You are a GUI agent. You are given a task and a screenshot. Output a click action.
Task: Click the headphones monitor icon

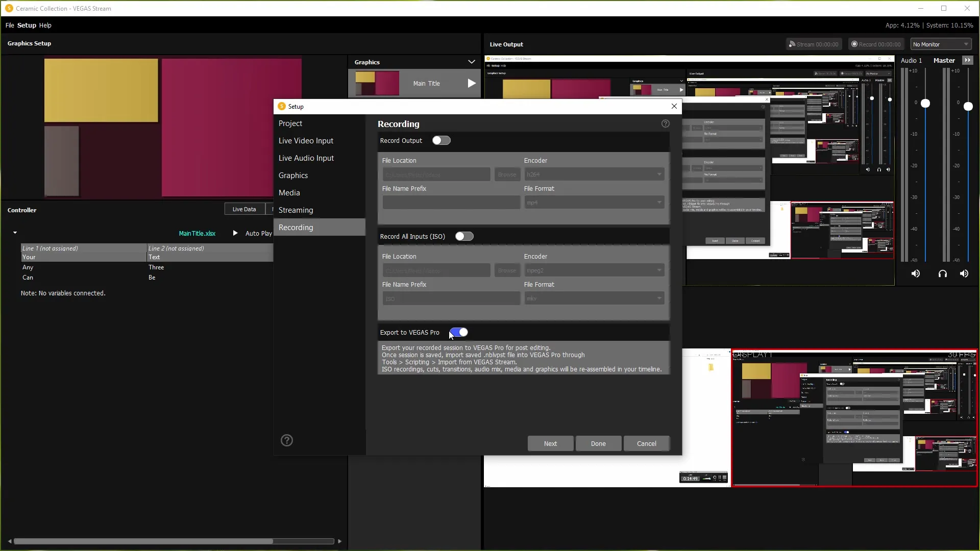(x=943, y=274)
